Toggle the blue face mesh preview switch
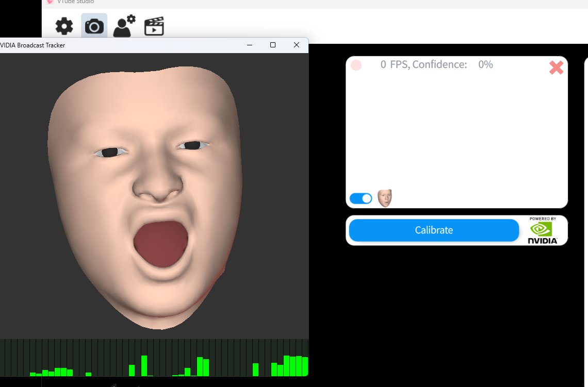This screenshot has width=588, height=387. click(361, 198)
